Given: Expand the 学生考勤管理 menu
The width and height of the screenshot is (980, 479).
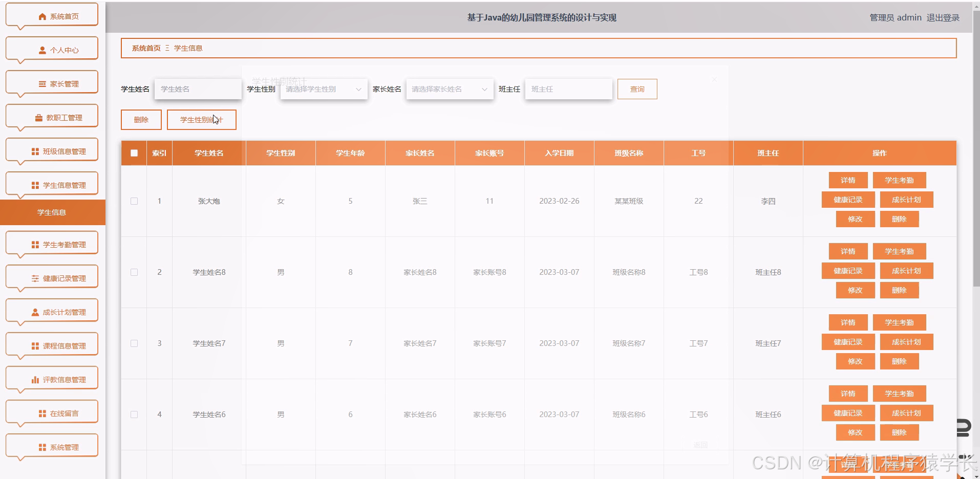Looking at the screenshot, I should [x=52, y=243].
